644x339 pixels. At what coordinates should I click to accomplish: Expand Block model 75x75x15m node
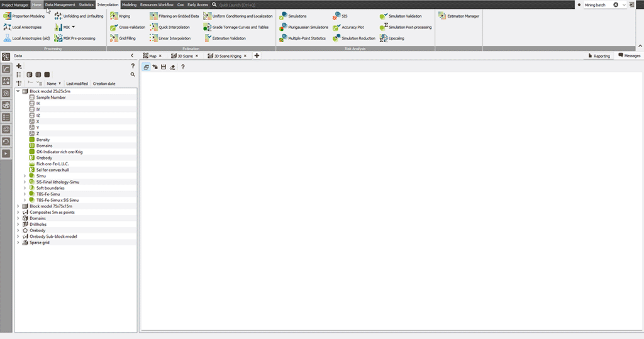pos(18,206)
